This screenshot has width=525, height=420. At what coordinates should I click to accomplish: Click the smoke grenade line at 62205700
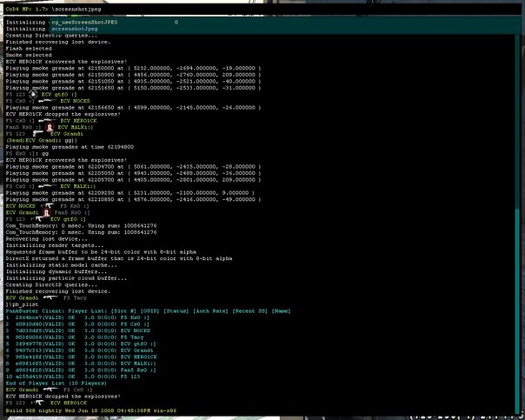point(133,179)
